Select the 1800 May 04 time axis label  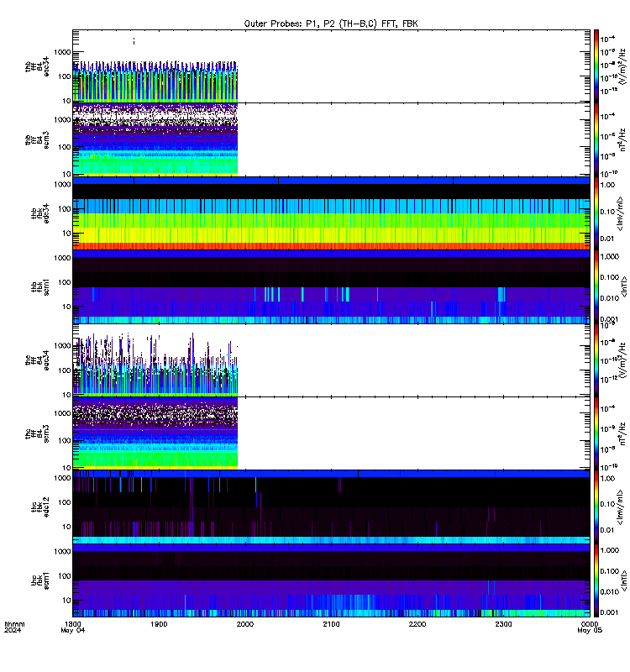point(73,627)
